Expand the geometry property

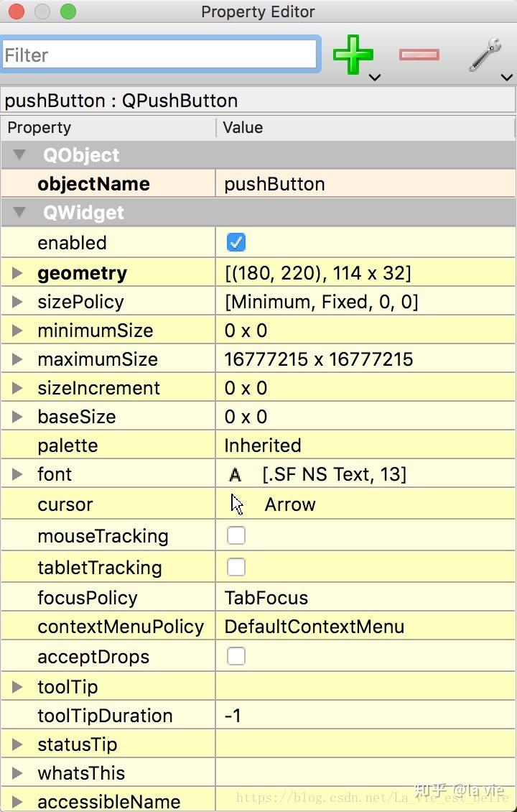pos(17,272)
